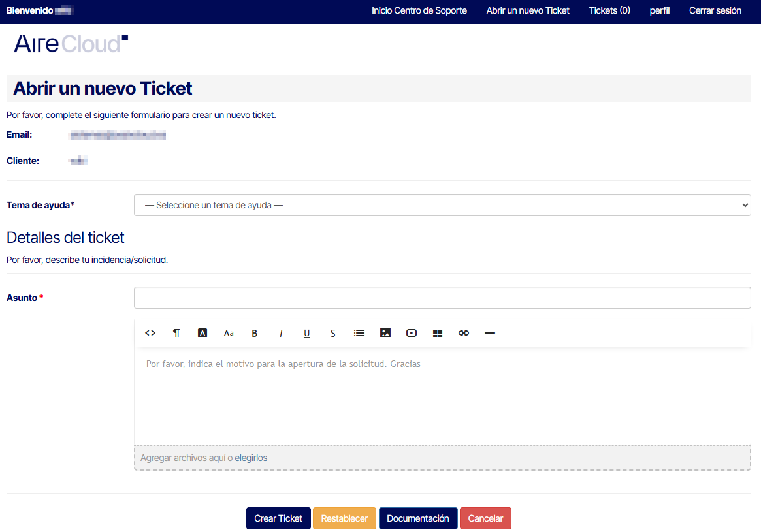This screenshot has width=761, height=532.
Task: Open 'Tickets (0)' in the navigation menu
Action: coord(609,10)
